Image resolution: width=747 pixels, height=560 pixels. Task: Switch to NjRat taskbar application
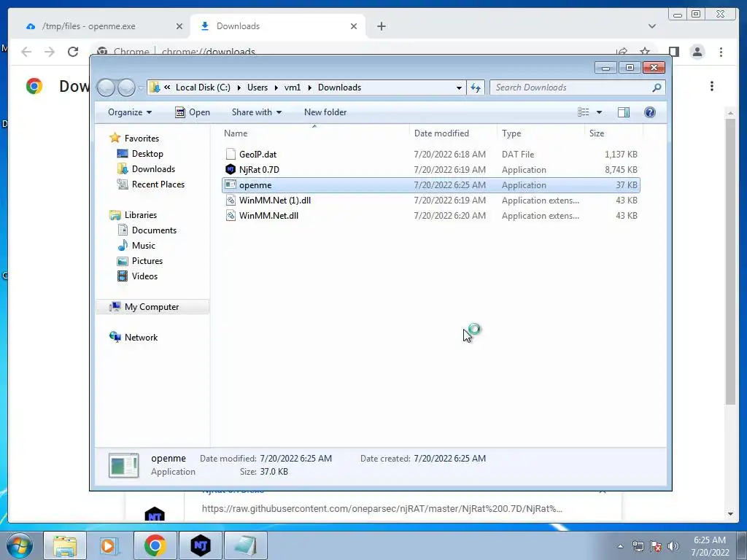201,545
